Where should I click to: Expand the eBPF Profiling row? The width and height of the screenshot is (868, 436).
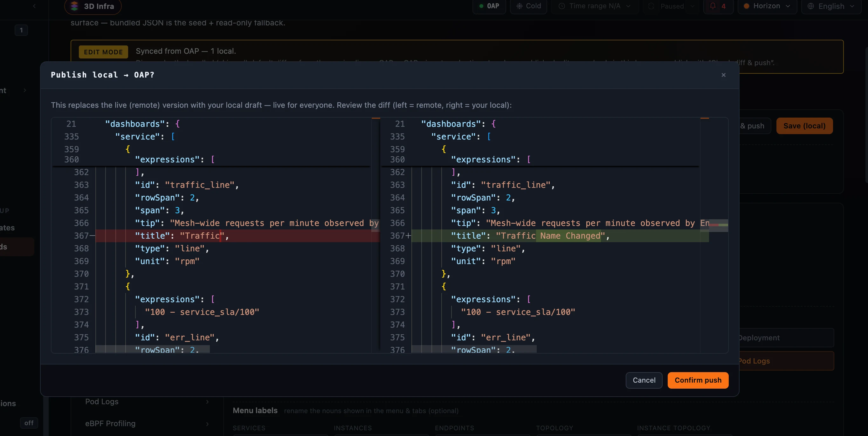(x=147, y=424)
